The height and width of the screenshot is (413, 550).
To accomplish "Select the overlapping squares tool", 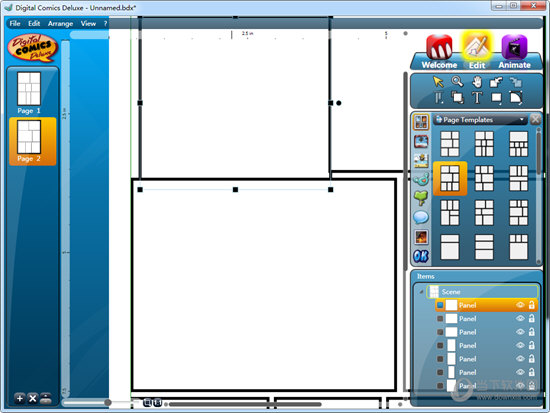I will click(457, 98).
